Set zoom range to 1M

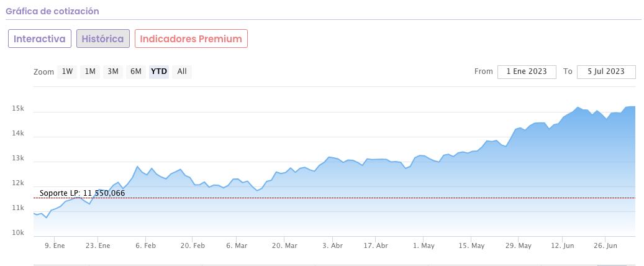click(90, 71)
